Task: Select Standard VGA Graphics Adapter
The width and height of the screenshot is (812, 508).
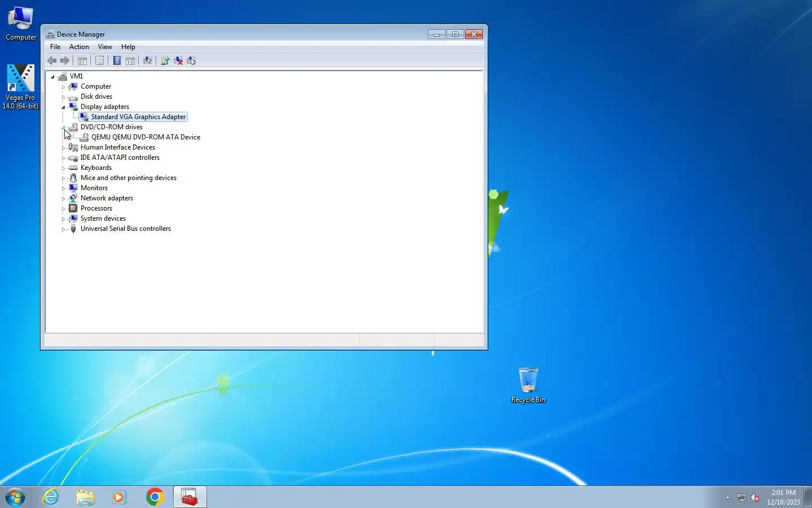Action: click(x=138, y=117)
